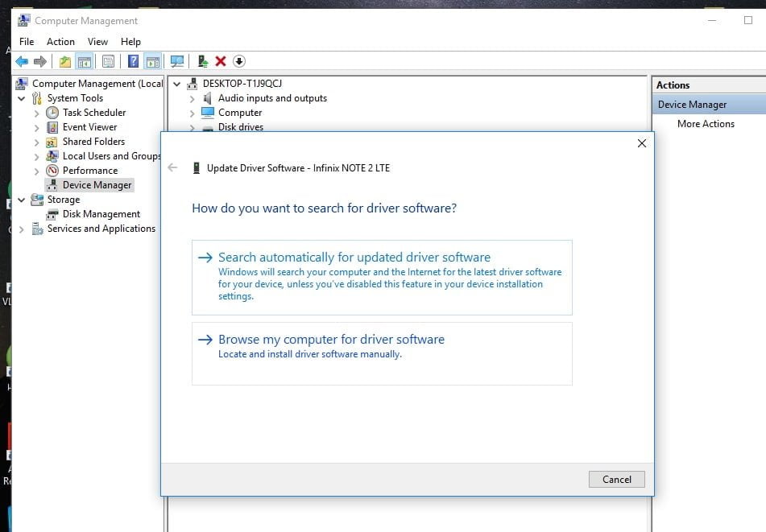This screenshot has height=532, width=766.
Task: Expand the Performance node
Action: click(36, 171)
